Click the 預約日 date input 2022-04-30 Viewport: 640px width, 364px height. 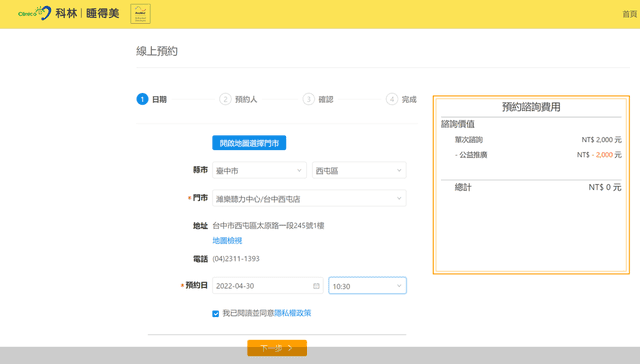click(x=268, y=286)
